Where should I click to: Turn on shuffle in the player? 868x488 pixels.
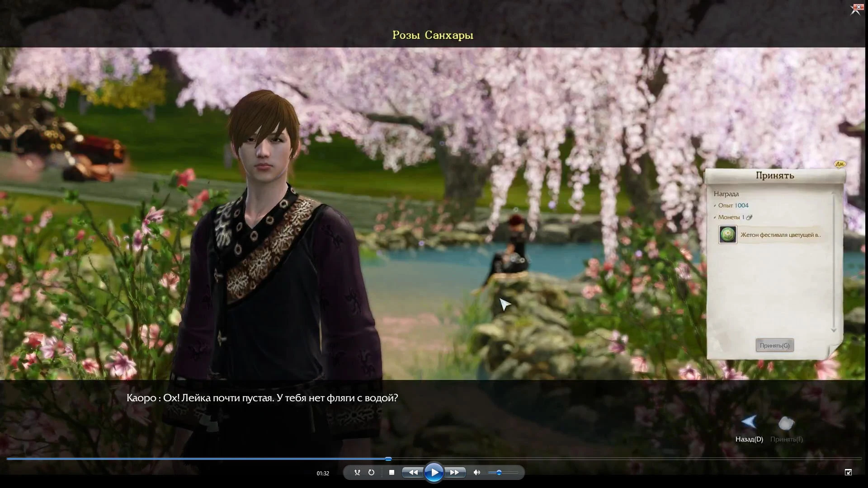click(357, 473)
